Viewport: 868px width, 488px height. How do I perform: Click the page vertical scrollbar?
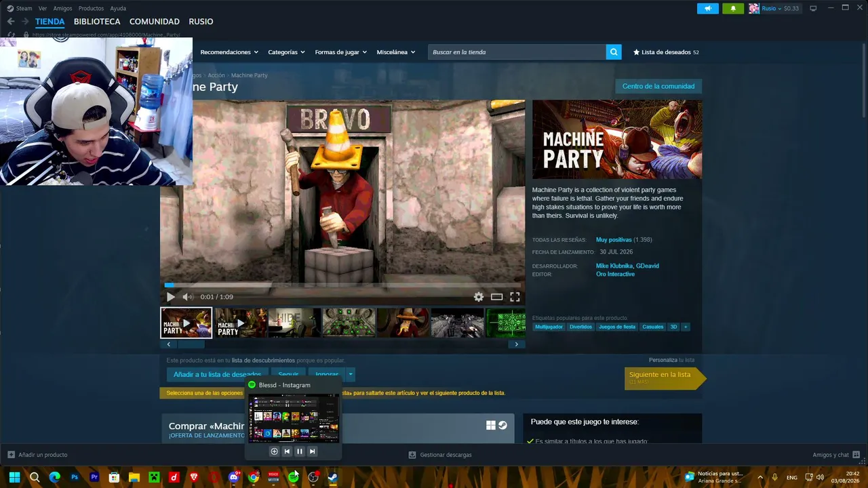click(863, 81)
